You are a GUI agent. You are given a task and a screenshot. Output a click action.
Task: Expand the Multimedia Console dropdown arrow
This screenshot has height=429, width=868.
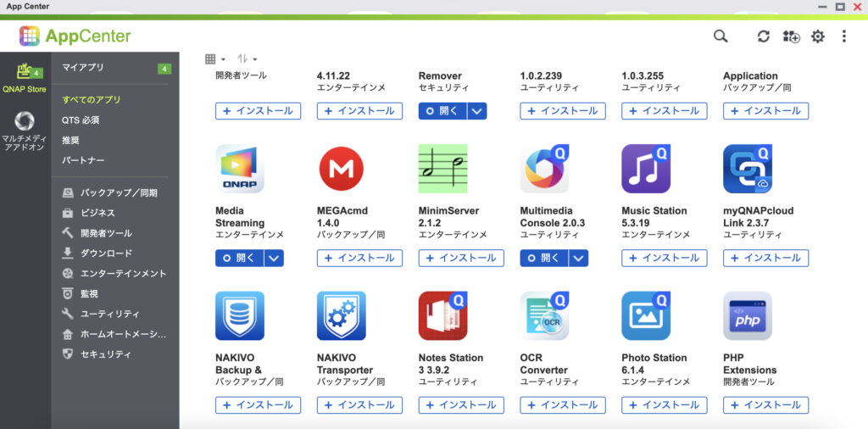click(x=578, y=258)
